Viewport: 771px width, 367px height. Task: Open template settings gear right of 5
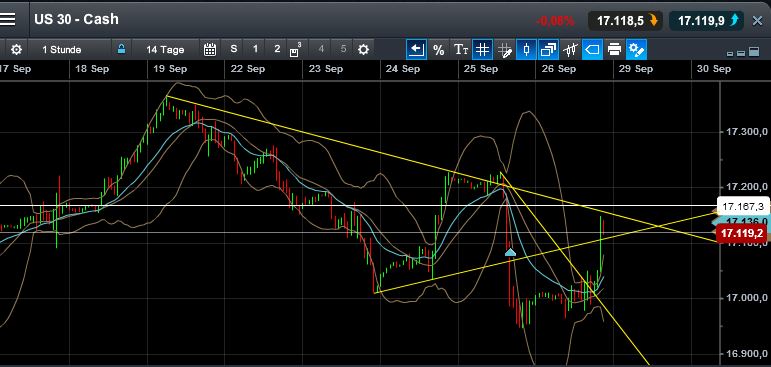coord(363,50)
